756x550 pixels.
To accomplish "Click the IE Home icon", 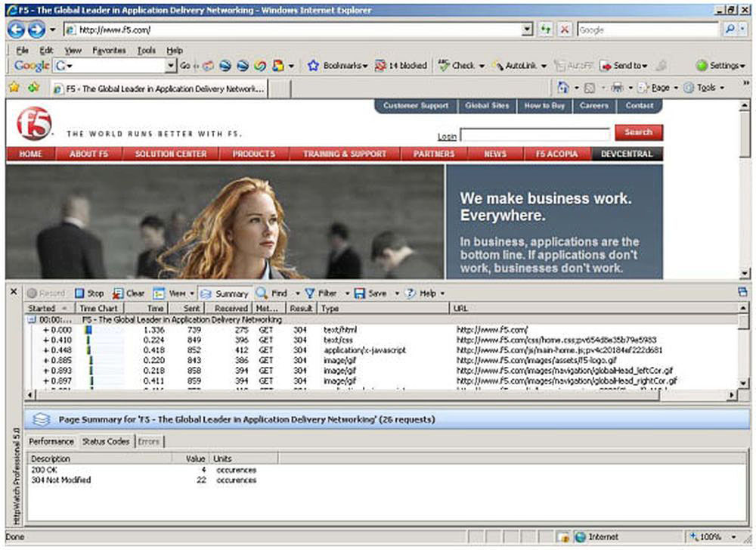I will [562, 87].
